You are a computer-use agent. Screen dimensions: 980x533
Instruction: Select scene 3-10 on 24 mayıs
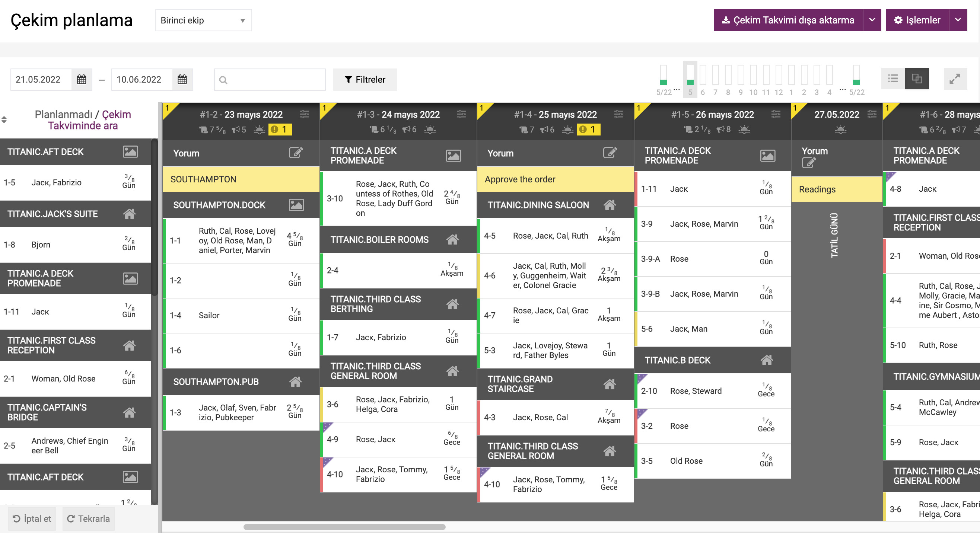398,198
